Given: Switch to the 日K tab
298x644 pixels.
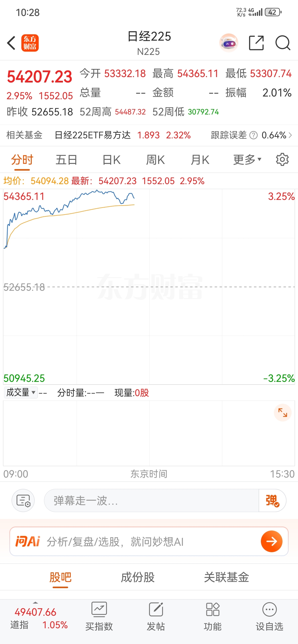Looking at the screenshot, I should (x=111, y=160).
